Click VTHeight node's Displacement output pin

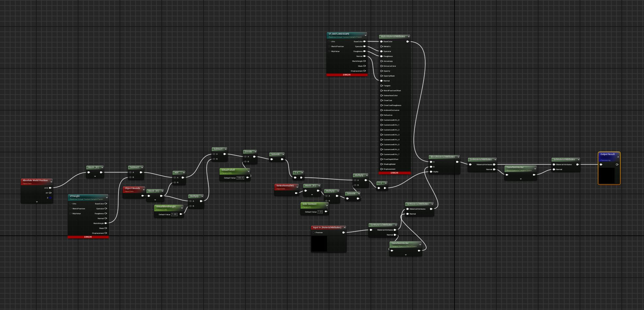coord(106,233)
